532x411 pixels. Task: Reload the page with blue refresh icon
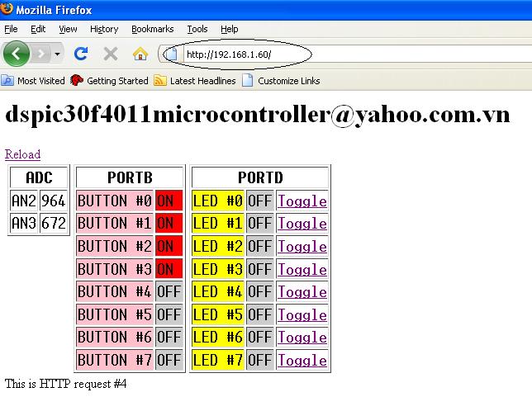click(x=81, y=54)
